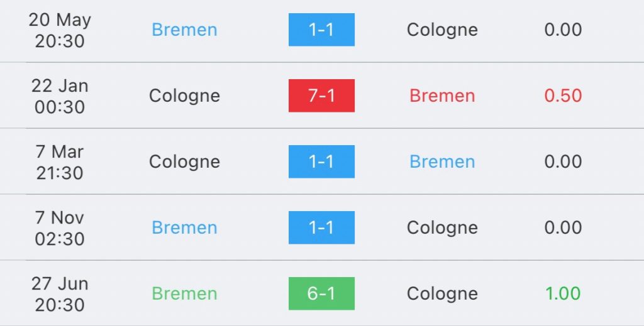This screenshot has height=326, width=644.
Task: Select the green Bremen team link
Action: click(x=184, y=293)
